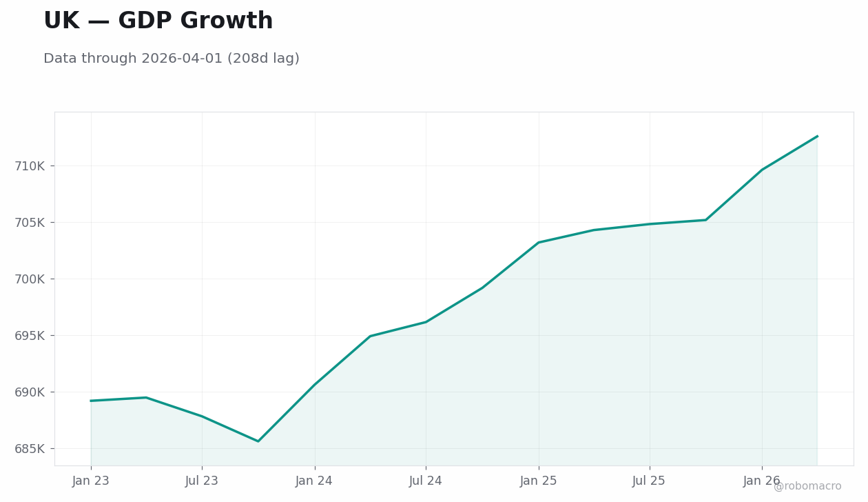Select the data through 2026-04-01 subtitle

172,59
